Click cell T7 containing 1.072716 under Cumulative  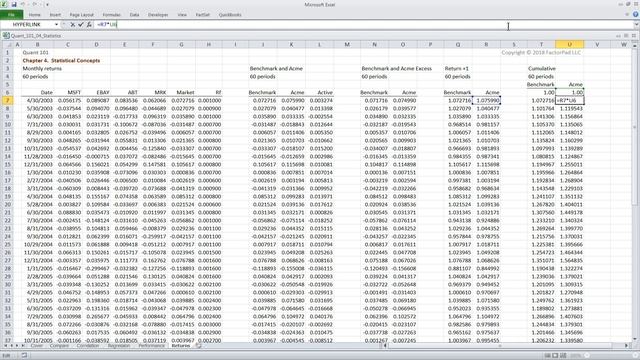point(541,100)
